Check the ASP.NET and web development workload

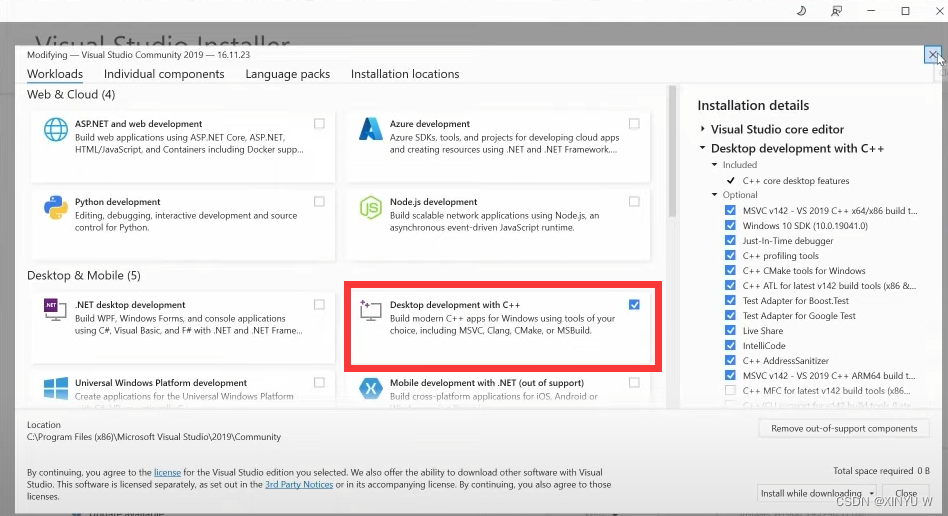[x=319, y=123]
